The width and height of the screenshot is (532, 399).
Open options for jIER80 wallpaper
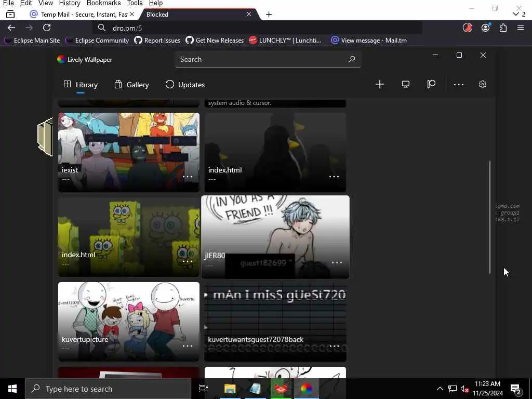tap(337, 262)
